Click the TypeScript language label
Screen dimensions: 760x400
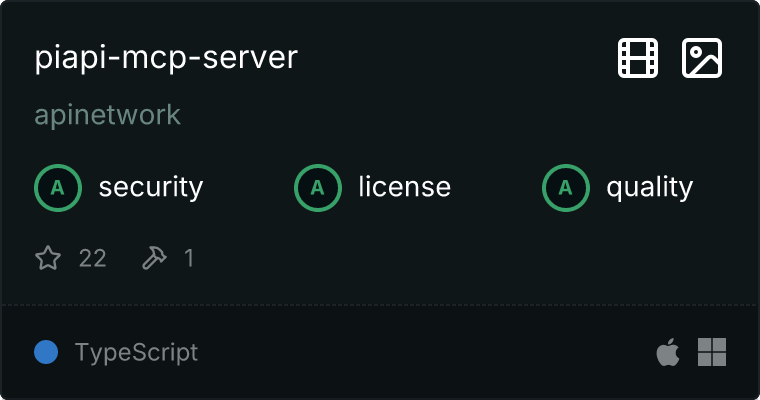(136, 353)
